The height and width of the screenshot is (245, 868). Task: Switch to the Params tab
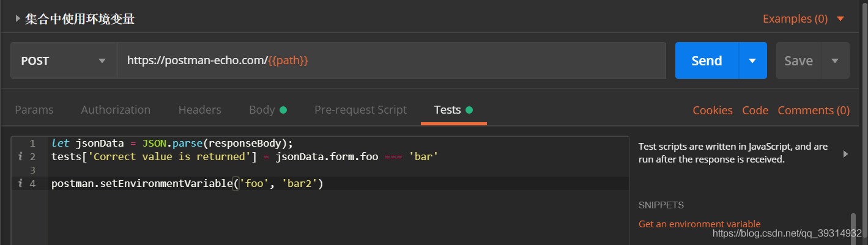pos(34,110)
